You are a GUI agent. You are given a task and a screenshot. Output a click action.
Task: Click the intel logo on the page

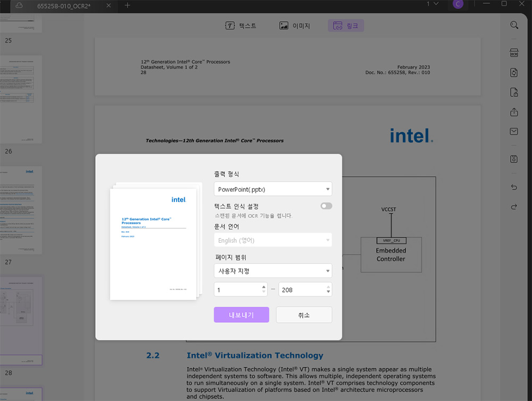coord(411,135)
